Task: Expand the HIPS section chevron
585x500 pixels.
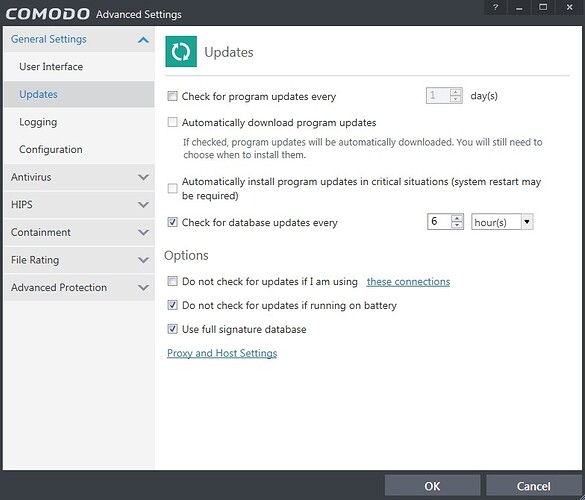Action: coord(143,205)
